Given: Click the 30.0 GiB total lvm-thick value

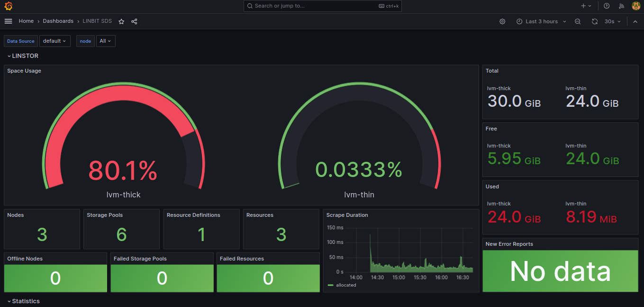Looking at the screenshot, I should coord(514,101).
